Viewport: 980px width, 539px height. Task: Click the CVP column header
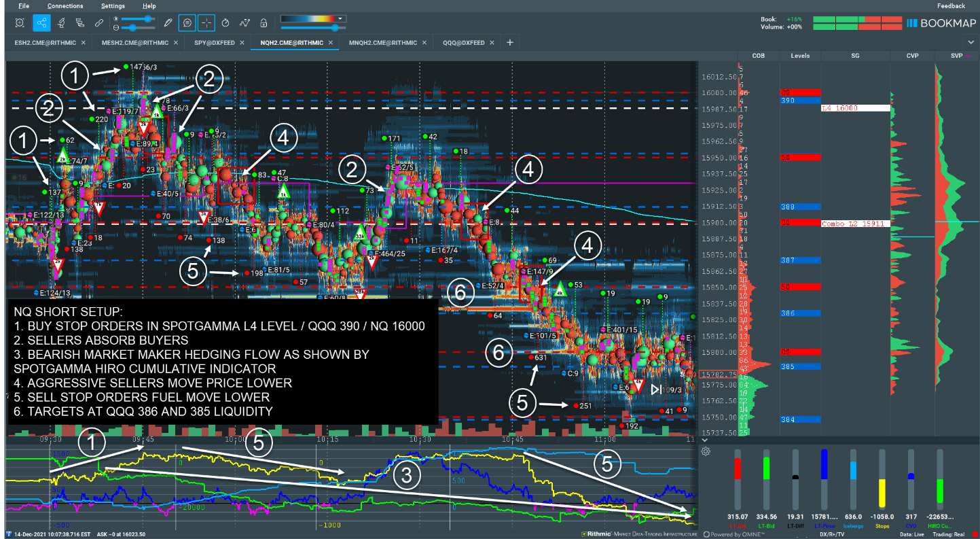[912, 56]
